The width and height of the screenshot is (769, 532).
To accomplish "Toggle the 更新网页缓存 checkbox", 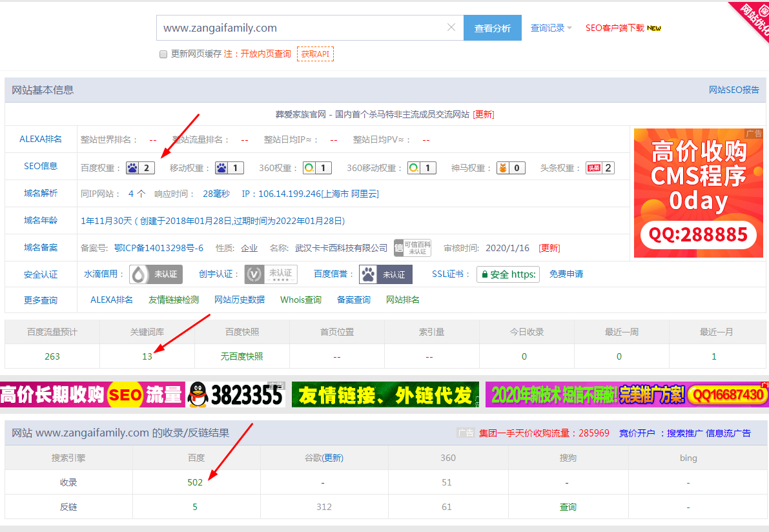I will tap(163, 54).
